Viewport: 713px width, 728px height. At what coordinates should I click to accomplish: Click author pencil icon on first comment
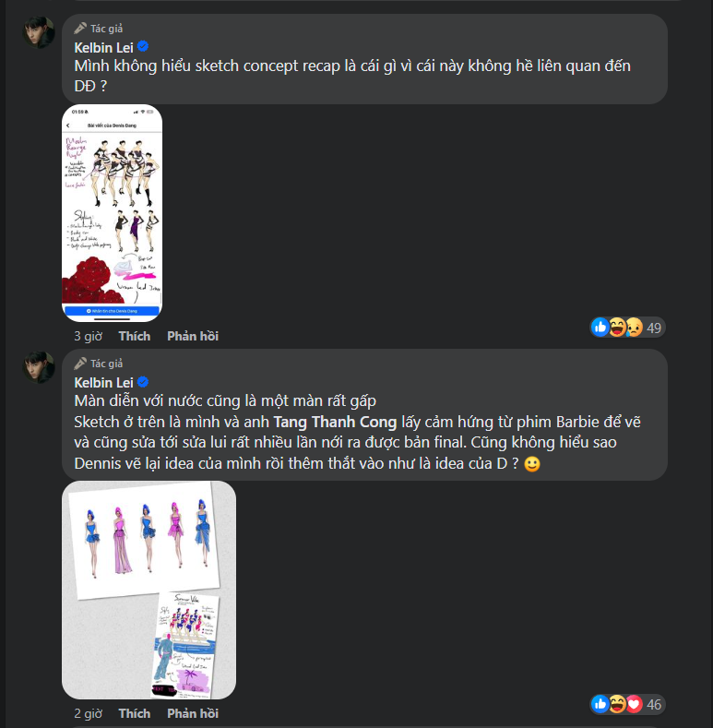(80, 29)
